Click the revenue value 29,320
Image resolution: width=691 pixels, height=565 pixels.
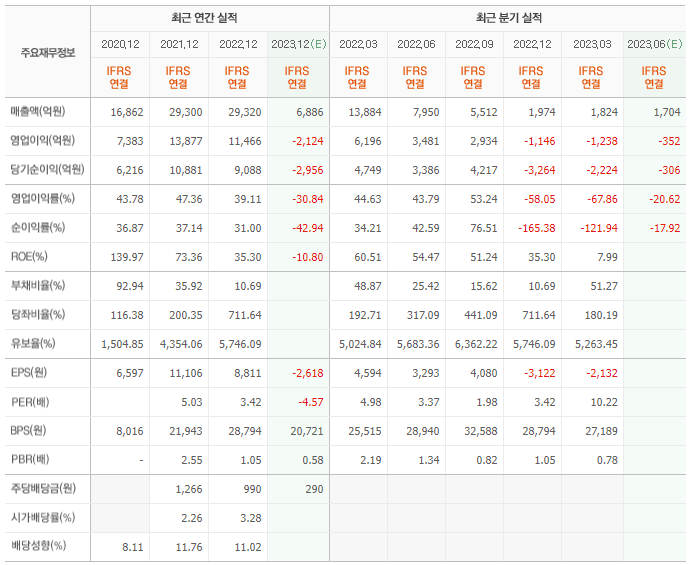(245, 112)
